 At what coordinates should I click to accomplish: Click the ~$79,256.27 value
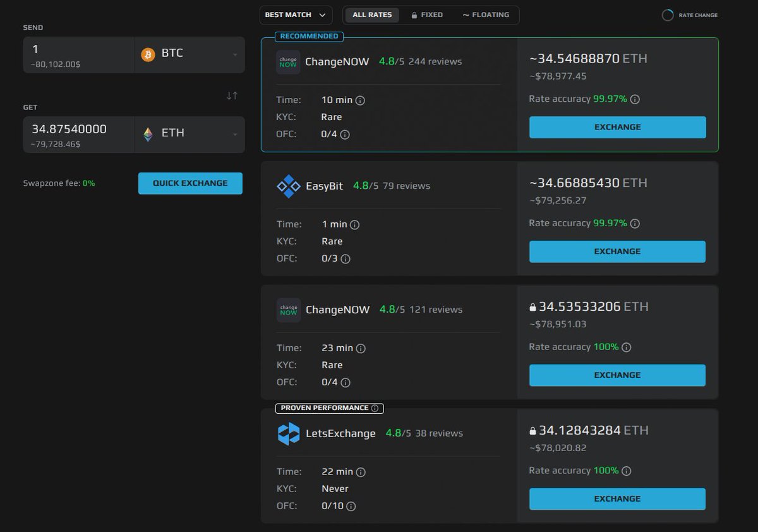tap(558, 200)
